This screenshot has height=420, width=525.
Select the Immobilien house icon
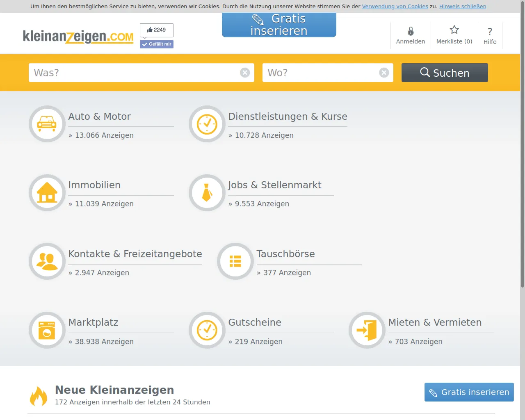tap(47, 193)
